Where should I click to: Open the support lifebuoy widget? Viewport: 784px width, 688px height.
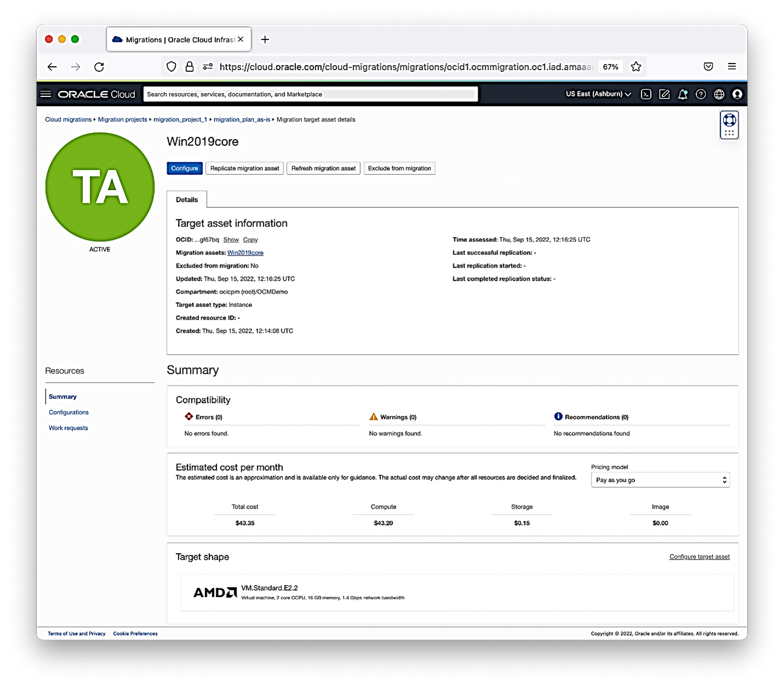(x=729, y=122)
